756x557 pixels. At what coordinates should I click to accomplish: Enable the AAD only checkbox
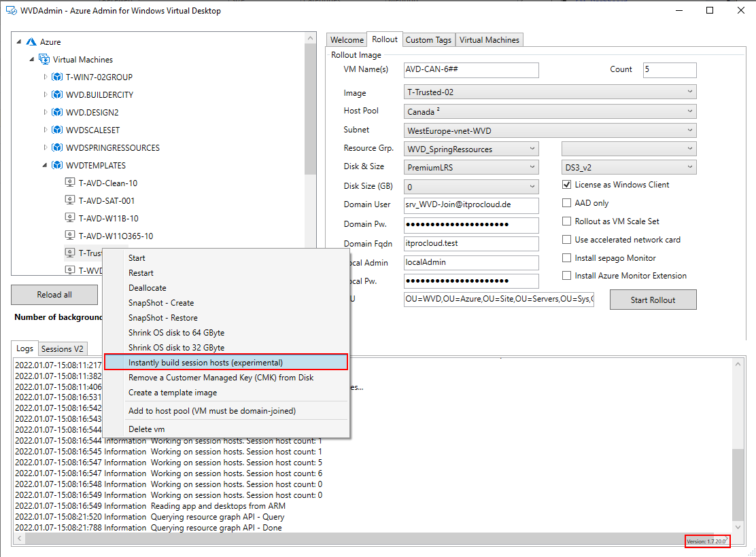567,203
